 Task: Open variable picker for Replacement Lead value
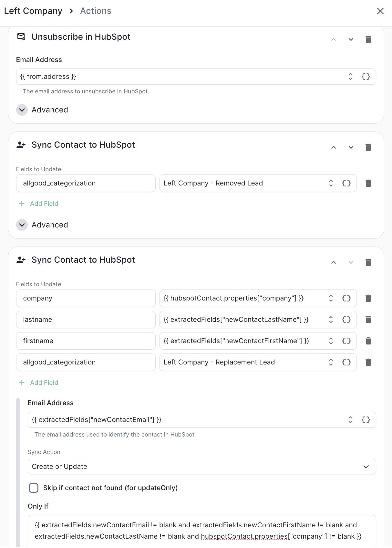click(346, 362)
